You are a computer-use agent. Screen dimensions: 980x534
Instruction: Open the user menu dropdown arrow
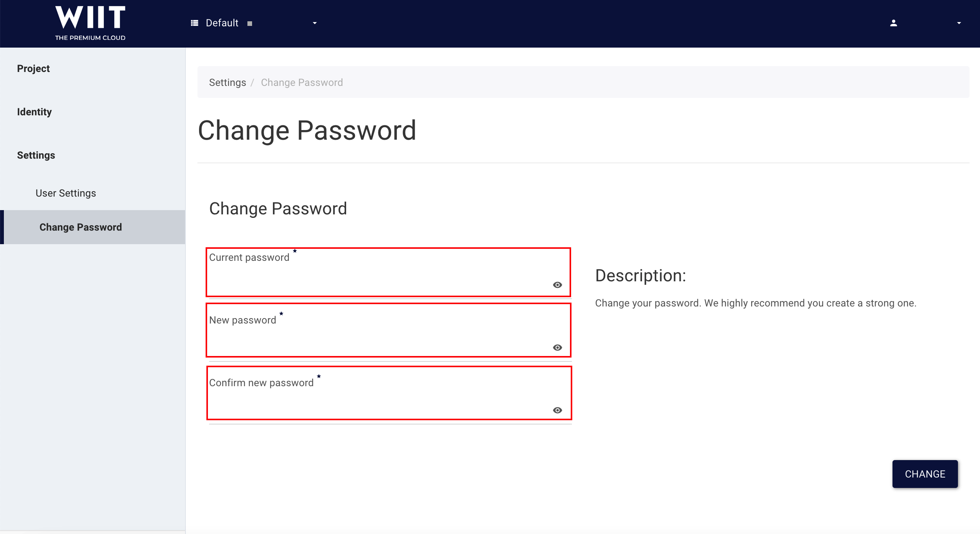point(959,23)
